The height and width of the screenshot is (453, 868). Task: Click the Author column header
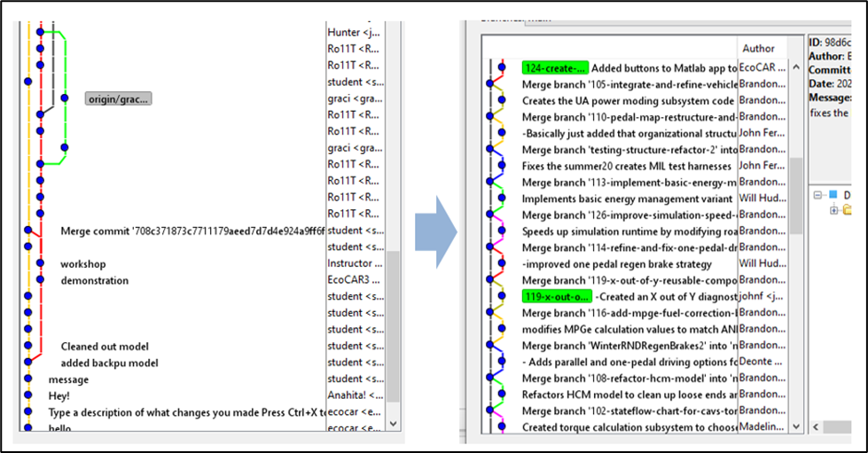point(758,49)
